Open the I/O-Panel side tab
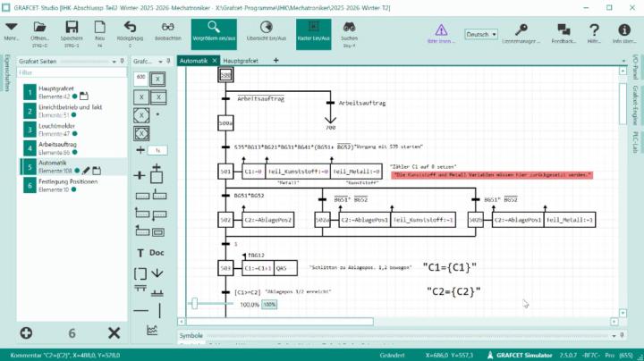The image size is (644, 361). tap(635, 66)
